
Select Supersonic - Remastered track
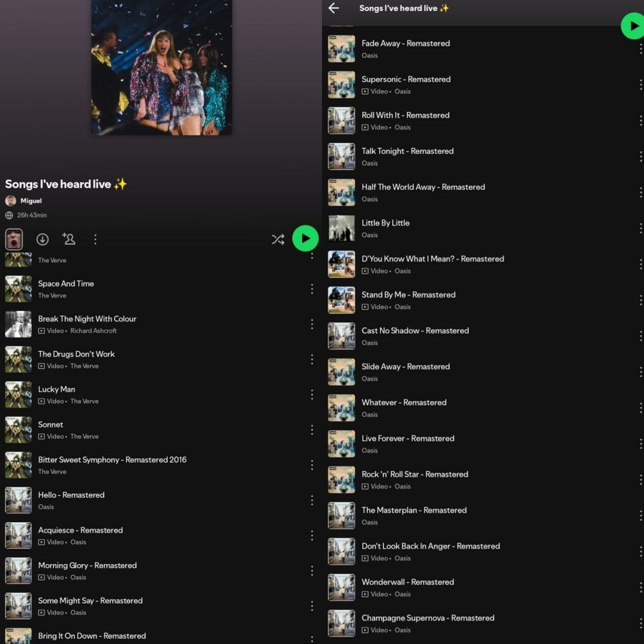click(x=483, y=84)
